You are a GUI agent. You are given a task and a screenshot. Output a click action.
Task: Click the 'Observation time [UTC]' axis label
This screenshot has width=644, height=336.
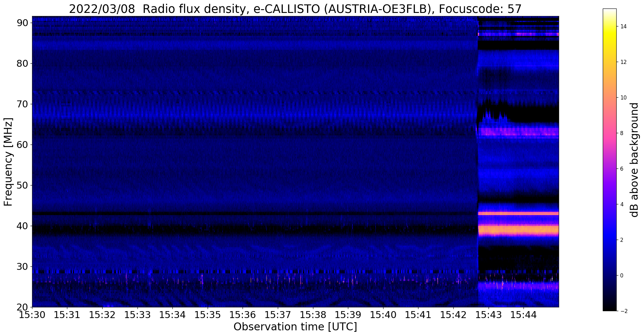[295, 327]
